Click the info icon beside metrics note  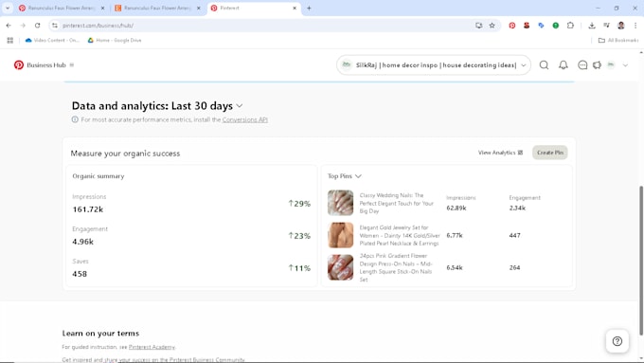[75, 119]
